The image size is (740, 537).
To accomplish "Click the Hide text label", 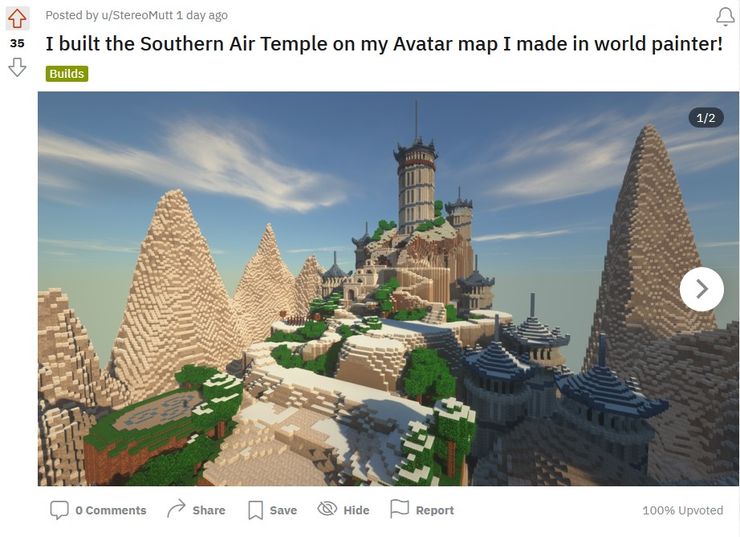I will [x=356, y=510].
